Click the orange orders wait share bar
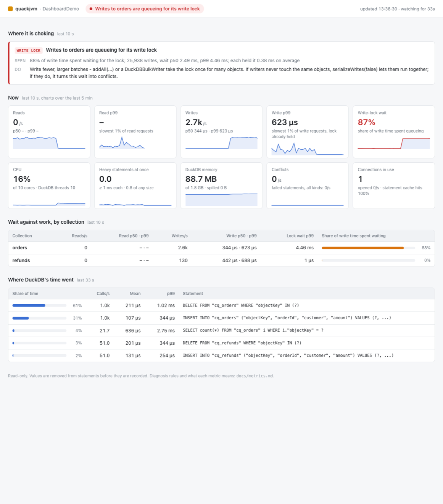The height and width of the screenshot is (504, 443). coord(362,248)
